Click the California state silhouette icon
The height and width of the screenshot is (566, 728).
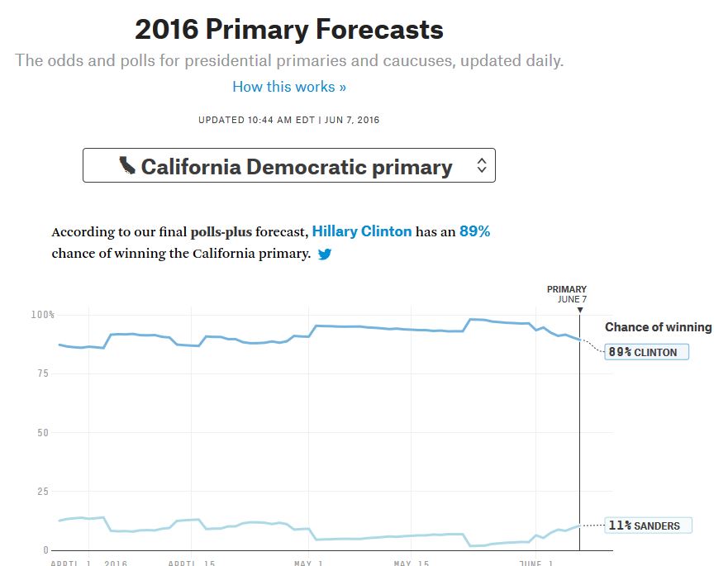point(126,165)
